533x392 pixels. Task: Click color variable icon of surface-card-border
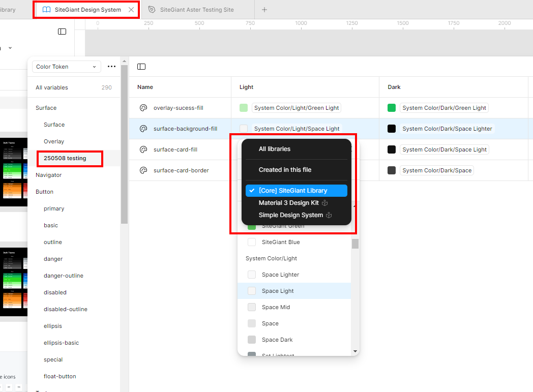143,170
